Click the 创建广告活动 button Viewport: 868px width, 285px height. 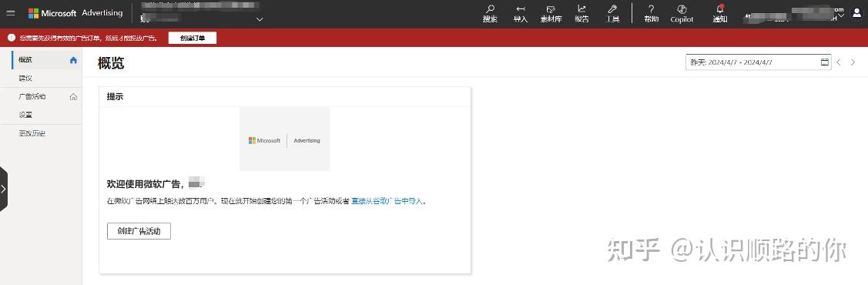(x=139, y=231)
